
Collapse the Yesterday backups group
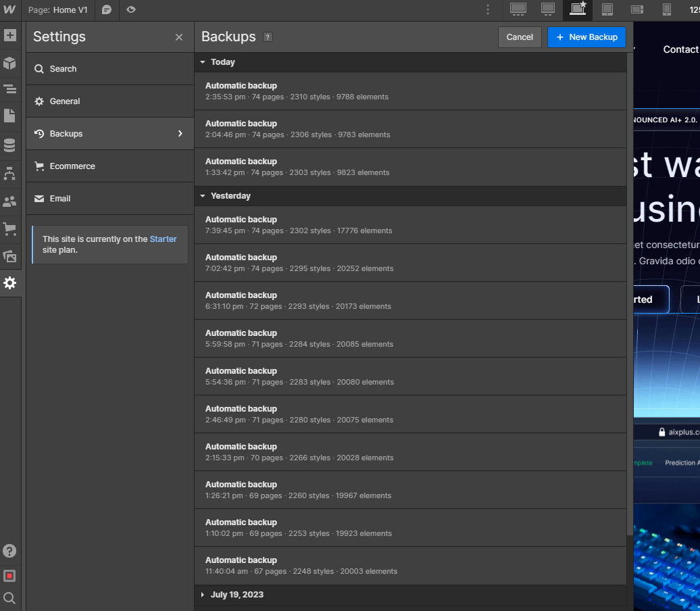pyautogui.click(x=203, y=196)
